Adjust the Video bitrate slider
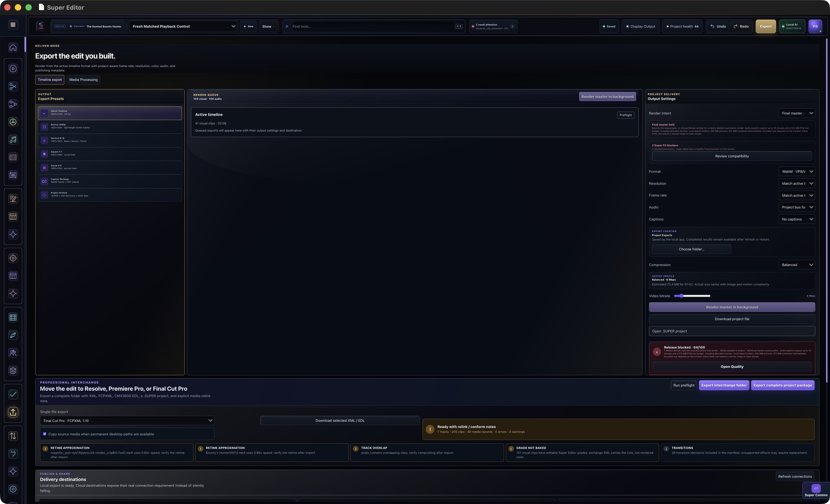This screenshot has width=830, height=504. (692, 296)
